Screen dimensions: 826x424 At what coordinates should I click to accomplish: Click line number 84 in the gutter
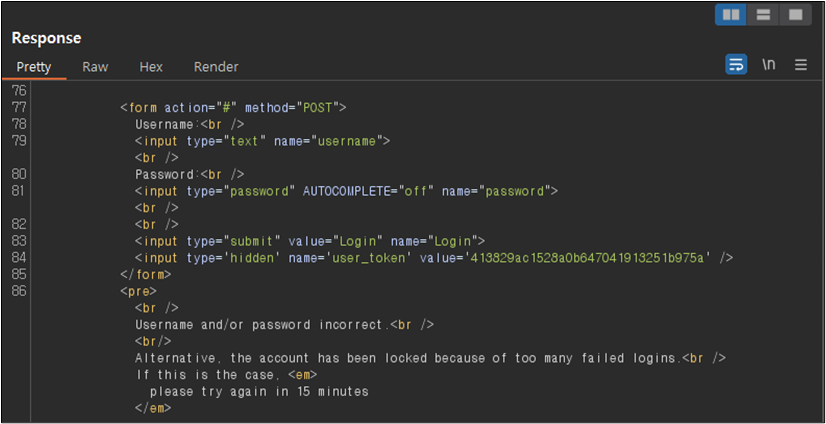19,258
